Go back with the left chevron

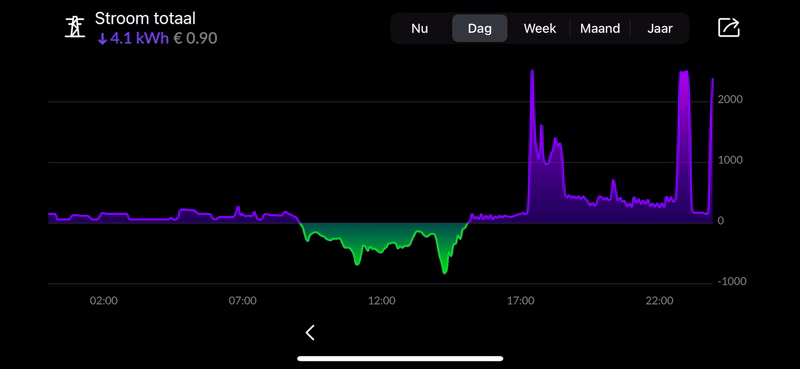[310, 333]
